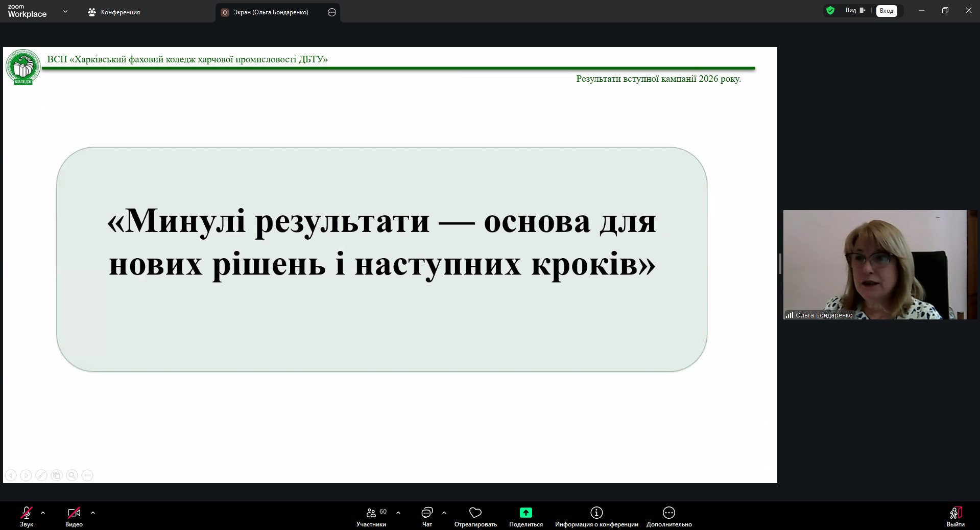The image size is (980, 530).
Task: Turn on camera with Видео button
Action: [74, 516]
